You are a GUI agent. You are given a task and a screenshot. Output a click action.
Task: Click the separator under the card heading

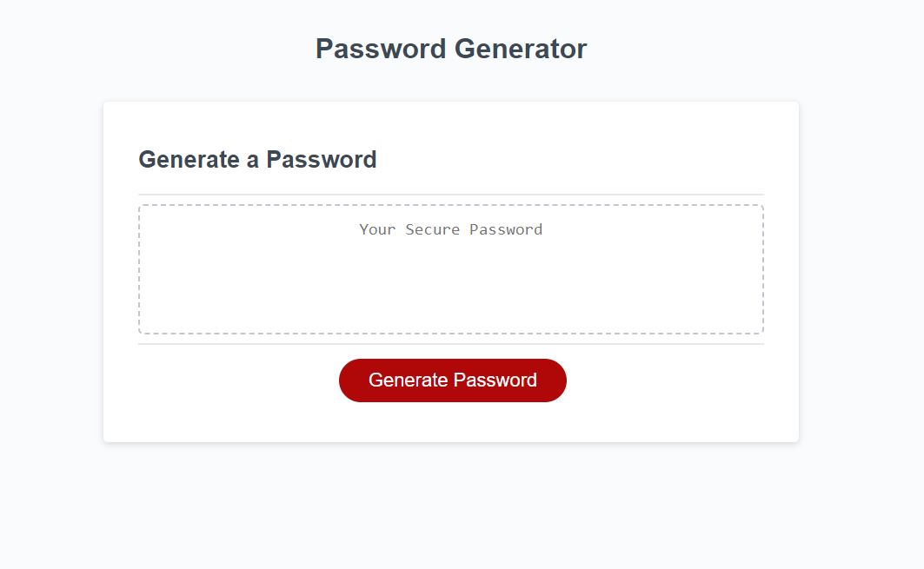[x=450, y=191]
